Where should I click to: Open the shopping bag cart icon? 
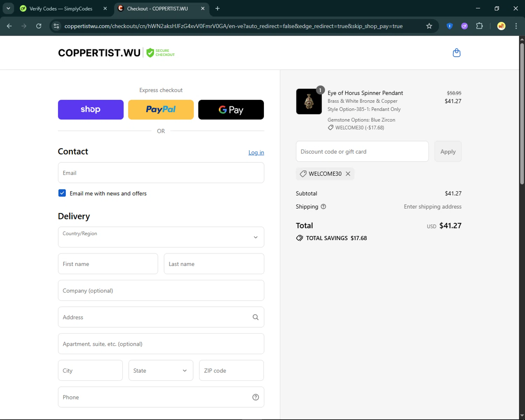coord(456,53)
